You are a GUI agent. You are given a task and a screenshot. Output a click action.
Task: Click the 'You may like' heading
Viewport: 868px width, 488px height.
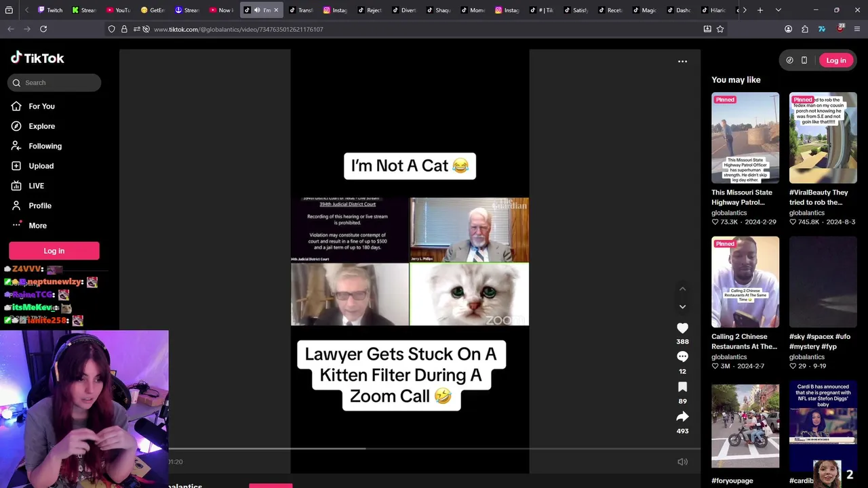click(736, 80)
